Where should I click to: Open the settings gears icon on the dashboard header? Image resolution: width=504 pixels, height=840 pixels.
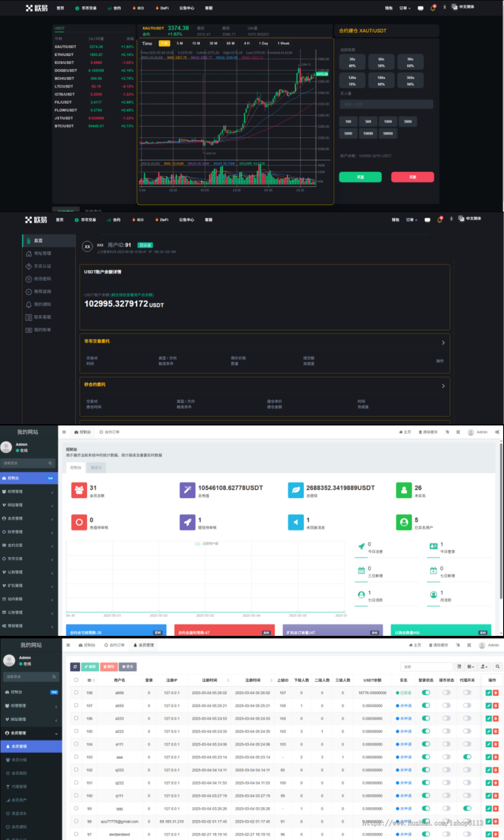click(x=497, y=432)
